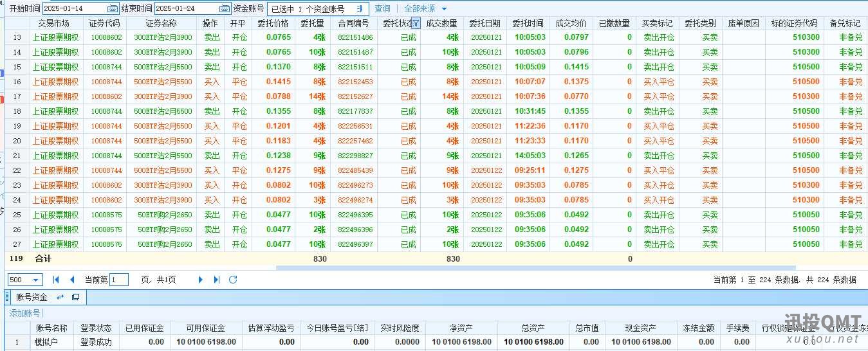Sort by 委托日期 column header
Screen dimensions: 868x351
(485, 23)
